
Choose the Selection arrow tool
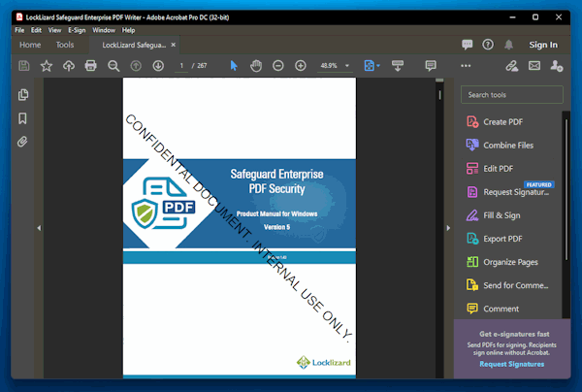click(234, 66)
